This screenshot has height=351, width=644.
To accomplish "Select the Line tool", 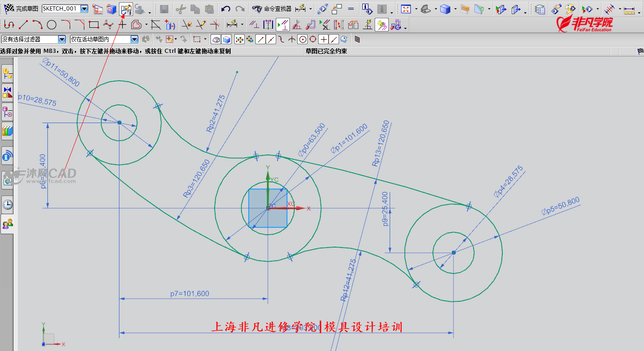I will [23, 24].
